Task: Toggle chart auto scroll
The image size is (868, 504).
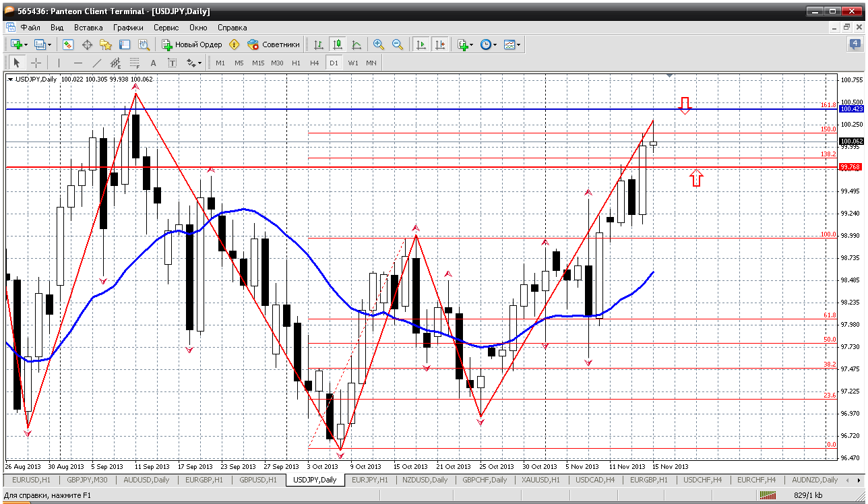Action: click(421, 44)
